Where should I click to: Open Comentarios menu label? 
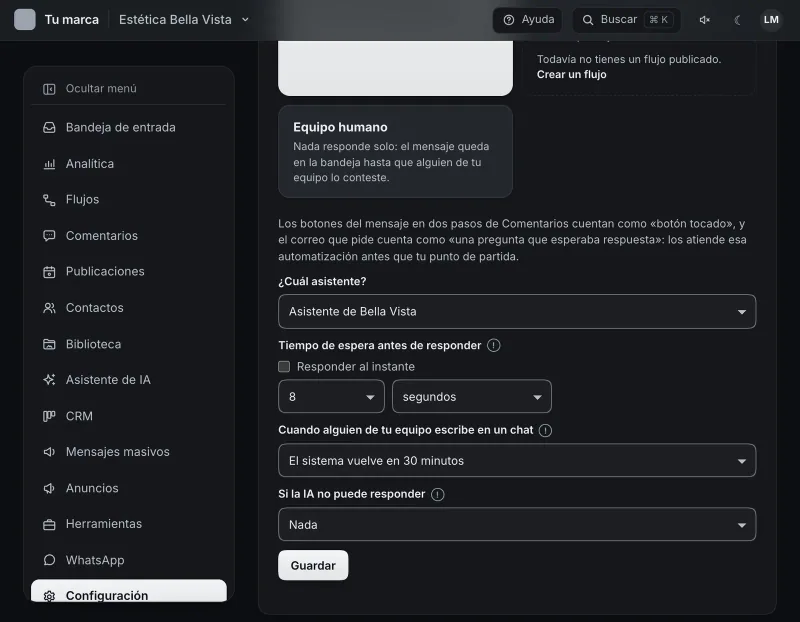(102, 236)
